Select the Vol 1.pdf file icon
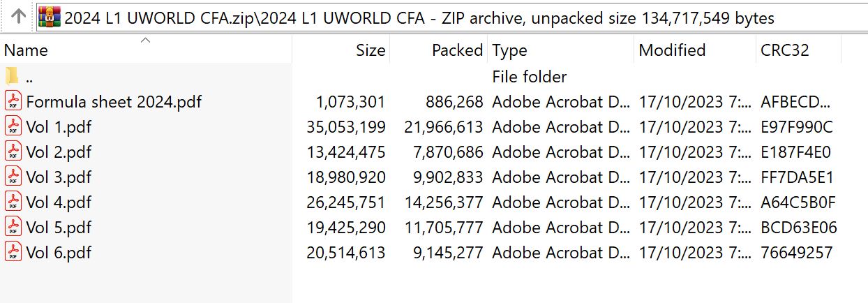This screenshot has width=868, height=303. (x=13, y=127)
